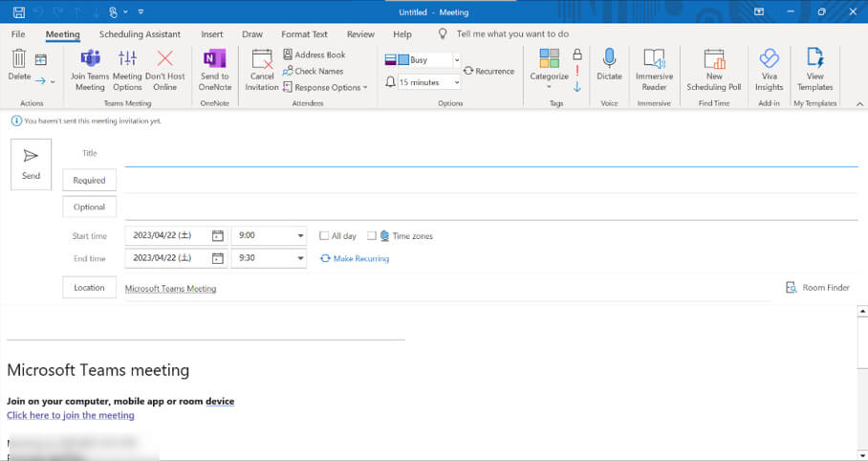This screenshot has height=461, width=868.
Task: Open the Format Text tab
Action: (x=304, y=34)
